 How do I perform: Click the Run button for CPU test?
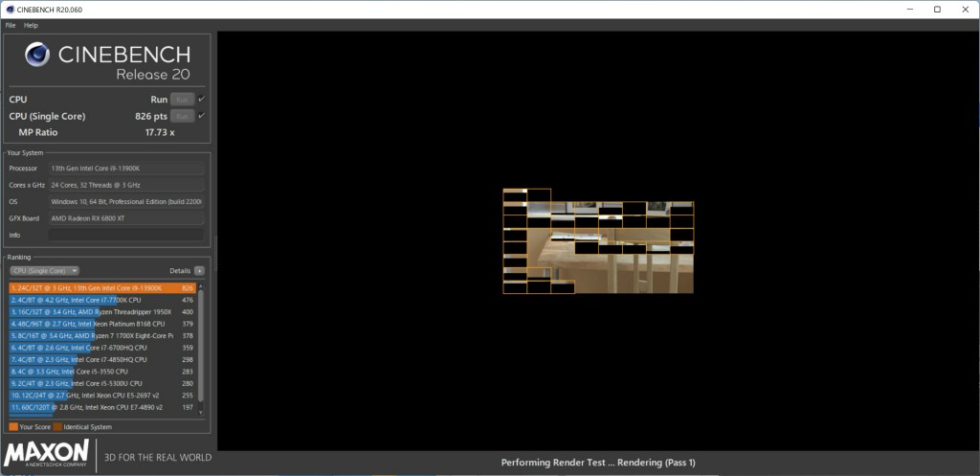[183, 100]
